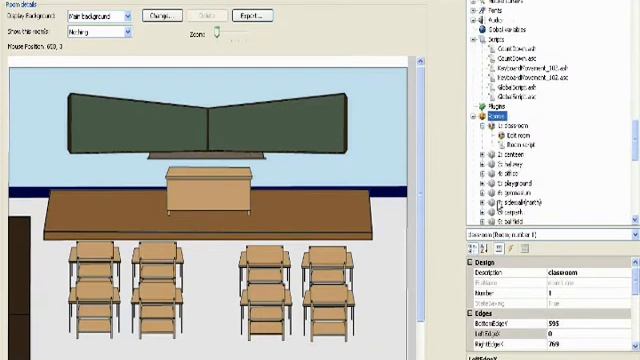Expand the 2: canteen room node

482,155
